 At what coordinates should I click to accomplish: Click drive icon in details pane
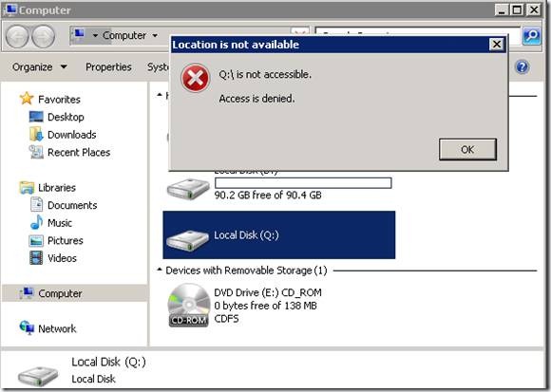click(x=38, y=376)
